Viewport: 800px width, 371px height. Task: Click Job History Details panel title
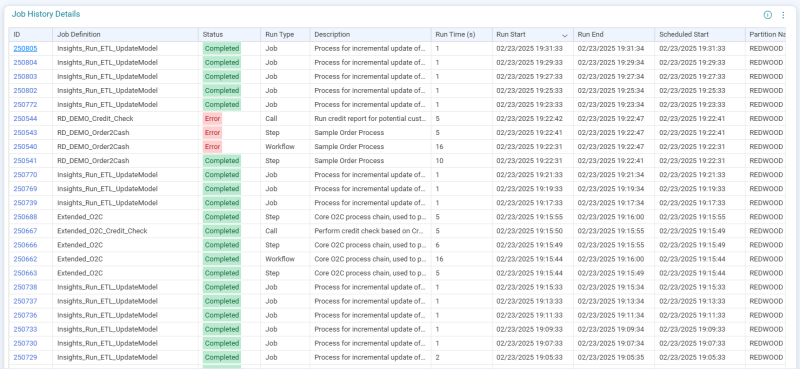click(x=46, y=14)
